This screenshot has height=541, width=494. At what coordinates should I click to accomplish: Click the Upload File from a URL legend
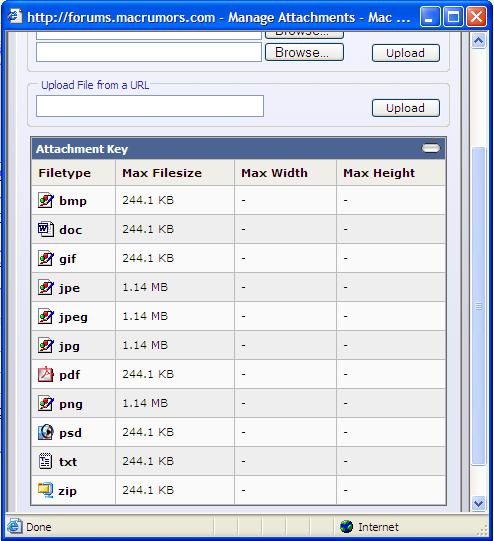(95, 85)
